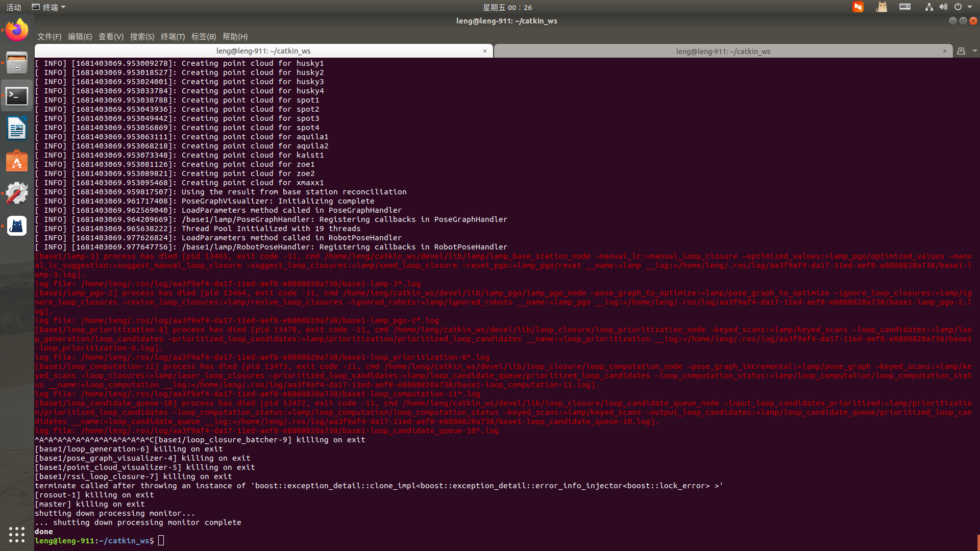Click the cat-shaped app indicator icon
Image resolution: width=980 pixels, height=551 pixels.
click(x=881, y=7)
